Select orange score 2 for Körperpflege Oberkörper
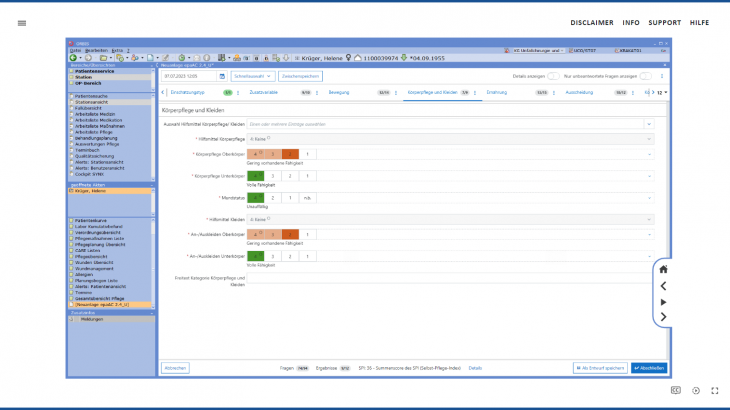This screenshot has width=730, height=410. tap(290, 154)
